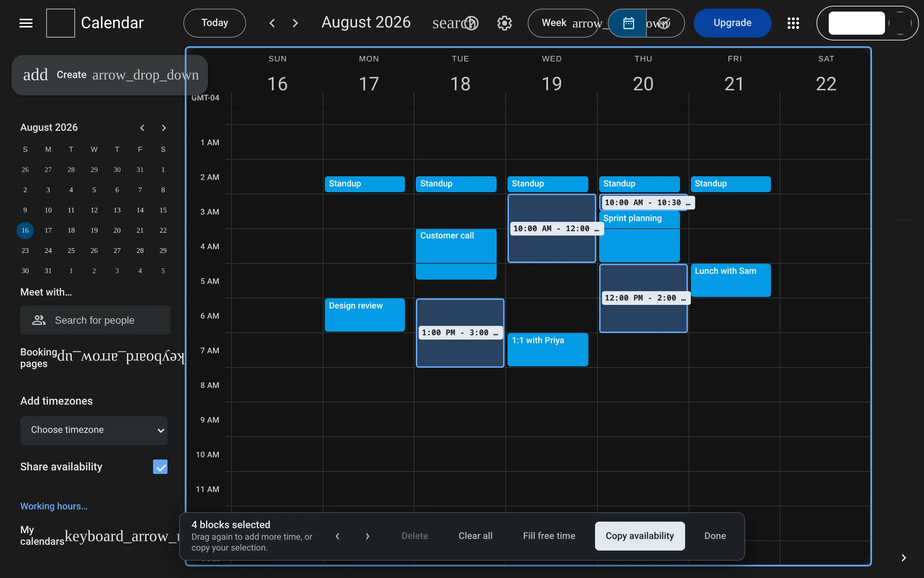Jump to next selected block arrow

367,536
